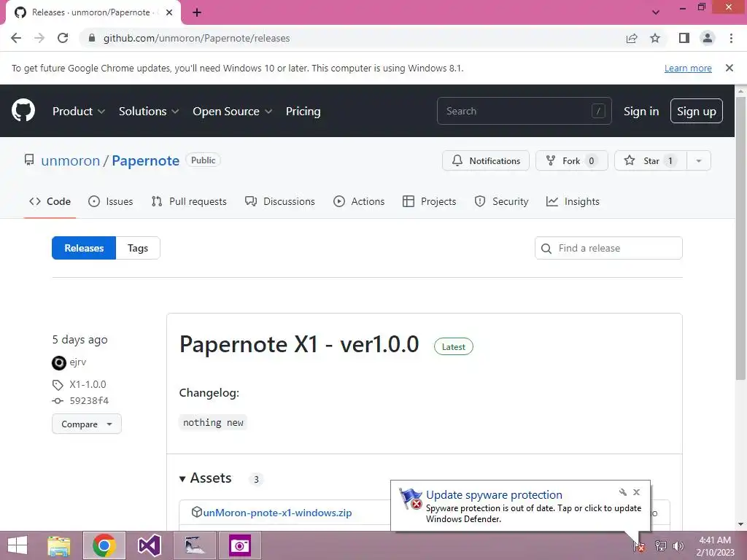Switch to the Pull requests tab
Viewport: 747px width, 560px height.
pos(189,201)
